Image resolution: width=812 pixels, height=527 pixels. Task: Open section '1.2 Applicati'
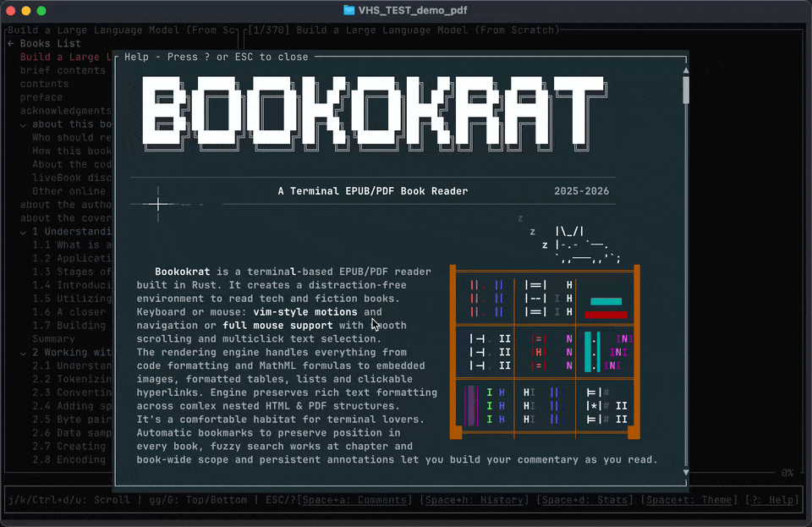(72, 259)
